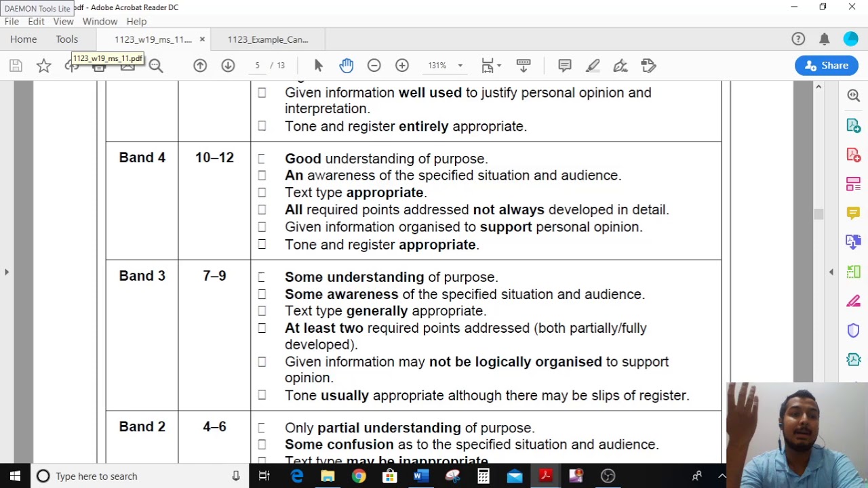Open the Sign document pen tool
The width and height of the screenshot is (868, 488).
coord(620,66)
